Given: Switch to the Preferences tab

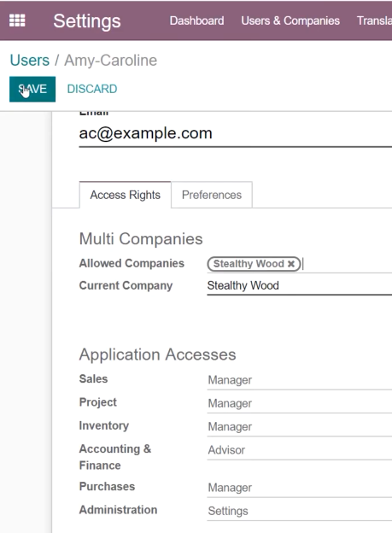Looking at the screenshot, I should (212, 195).
